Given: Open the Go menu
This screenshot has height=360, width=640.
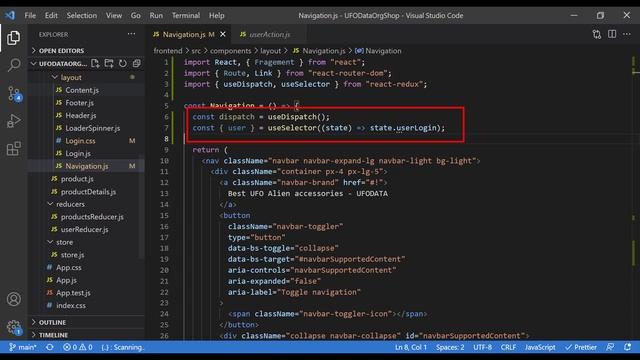Looking at the screenshot, I should pos(136,16).
